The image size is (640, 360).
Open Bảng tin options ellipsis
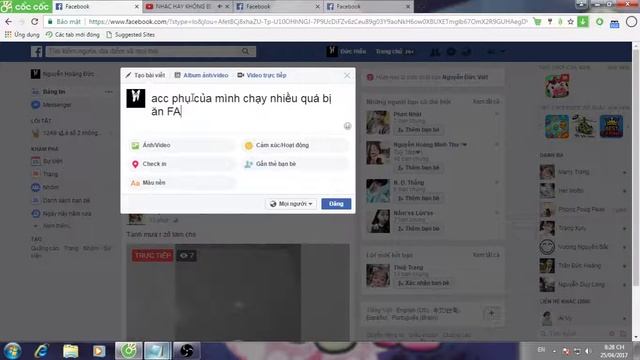point(109,91)
